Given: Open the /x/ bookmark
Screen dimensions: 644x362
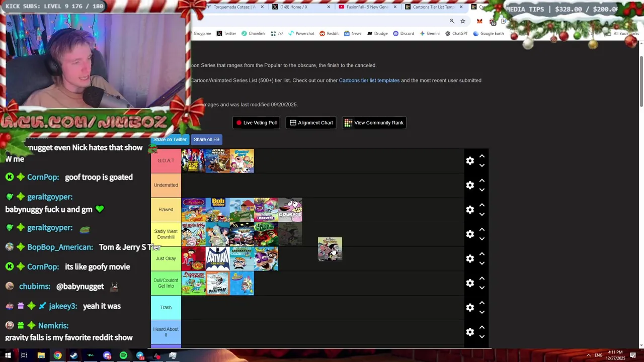Looking at the screenshot, I should tap(277, 34).
